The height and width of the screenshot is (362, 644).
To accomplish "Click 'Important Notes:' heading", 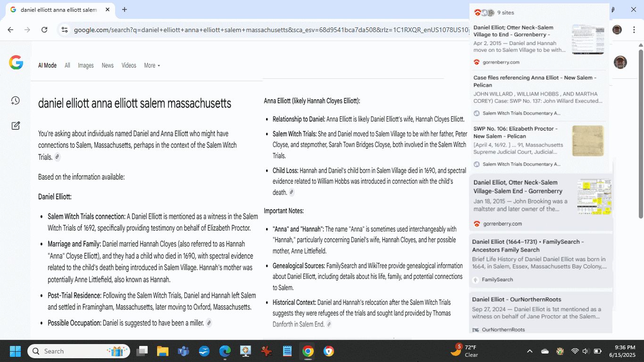I will [x=284, y=211].
